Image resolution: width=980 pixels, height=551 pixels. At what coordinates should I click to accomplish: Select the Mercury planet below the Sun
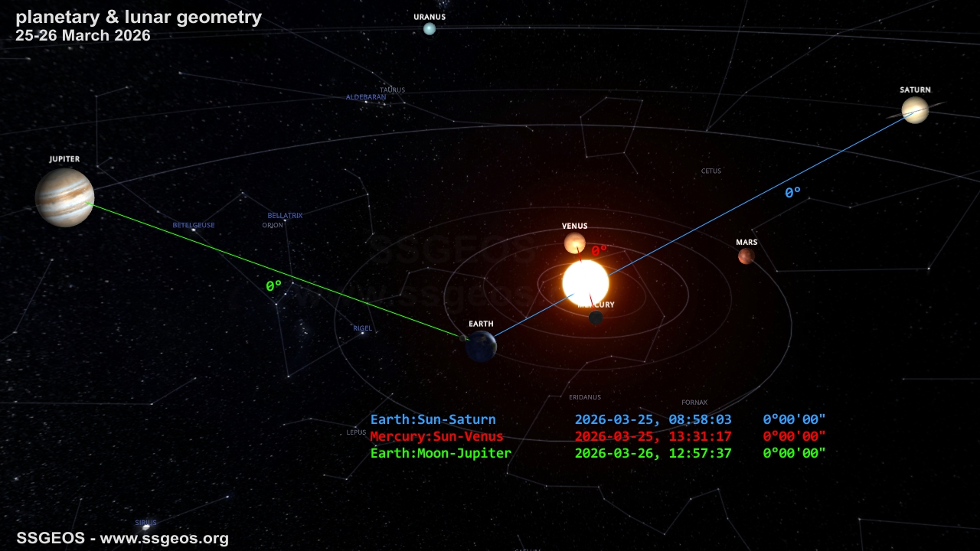click(x=596, y=316)
